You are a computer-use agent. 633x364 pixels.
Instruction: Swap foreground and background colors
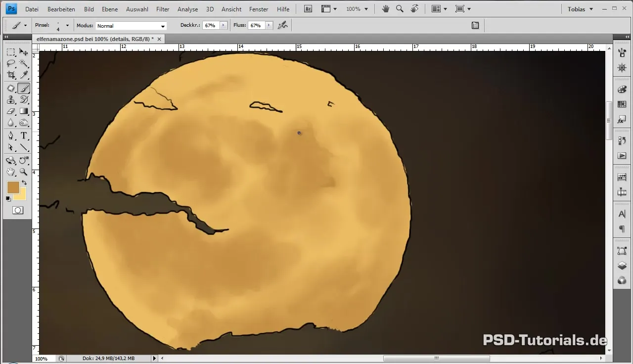click(24, 183)
